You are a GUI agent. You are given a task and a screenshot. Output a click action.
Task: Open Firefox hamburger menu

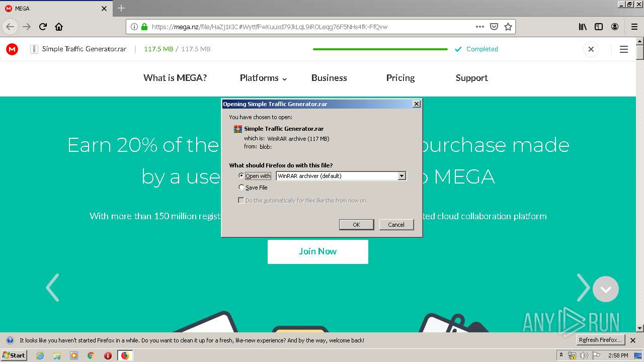point(634,27)
